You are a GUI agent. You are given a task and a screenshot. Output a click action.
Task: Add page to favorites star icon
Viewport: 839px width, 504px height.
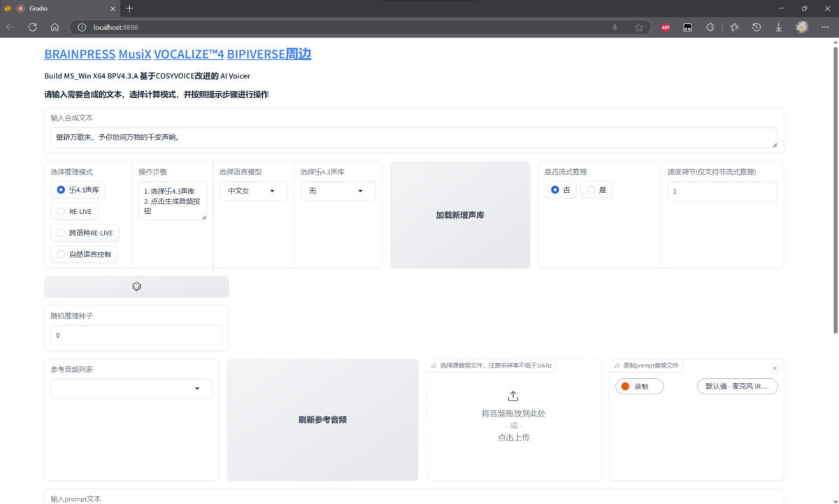coord(639,27)
